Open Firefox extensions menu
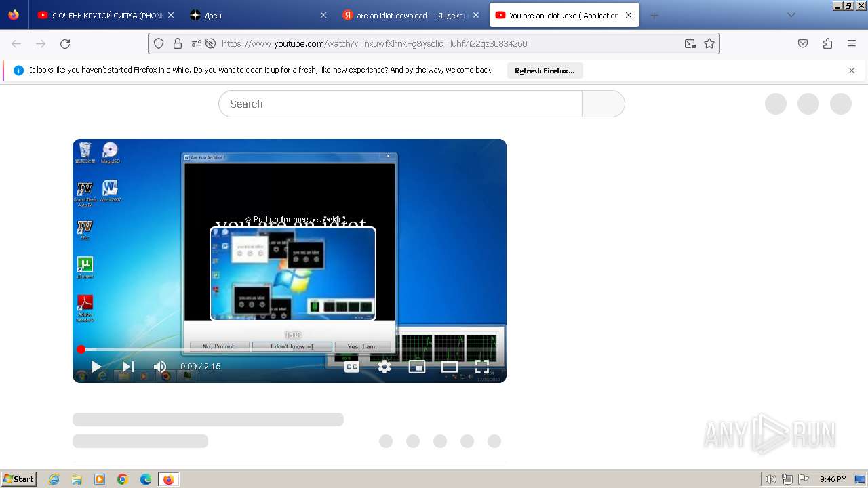The height and width of the screenshot is (488, 868). pos(827,43)
